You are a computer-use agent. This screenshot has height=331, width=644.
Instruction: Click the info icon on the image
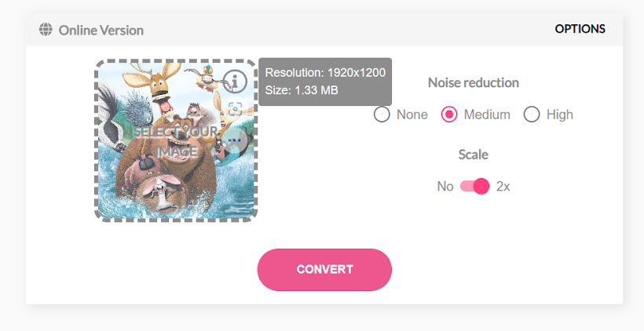tap(235, 81)
